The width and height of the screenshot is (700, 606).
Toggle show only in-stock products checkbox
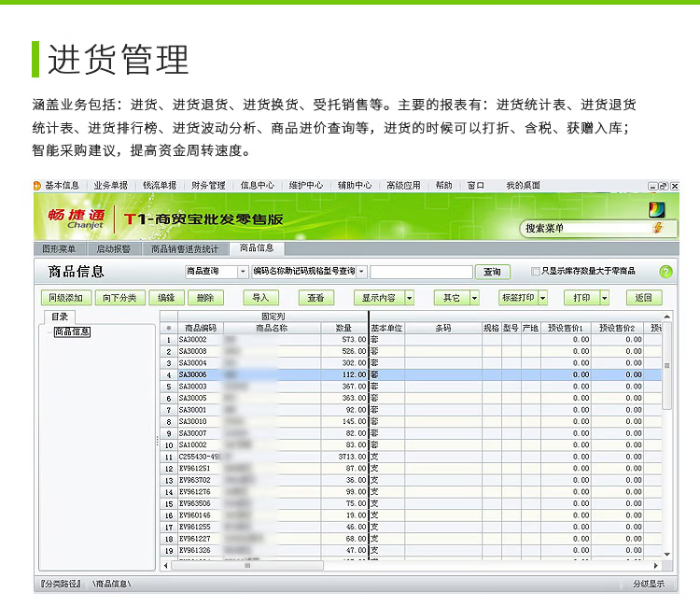point(535,271)
